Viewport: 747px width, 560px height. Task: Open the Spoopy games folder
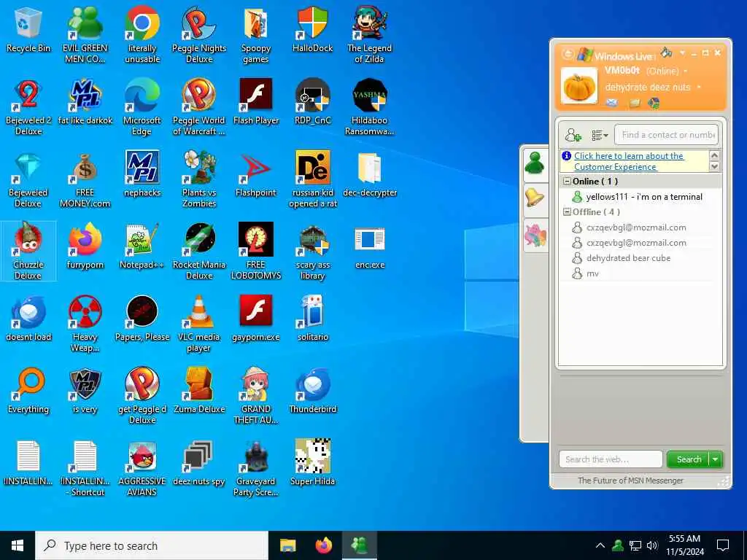click(x=256, y=35)
